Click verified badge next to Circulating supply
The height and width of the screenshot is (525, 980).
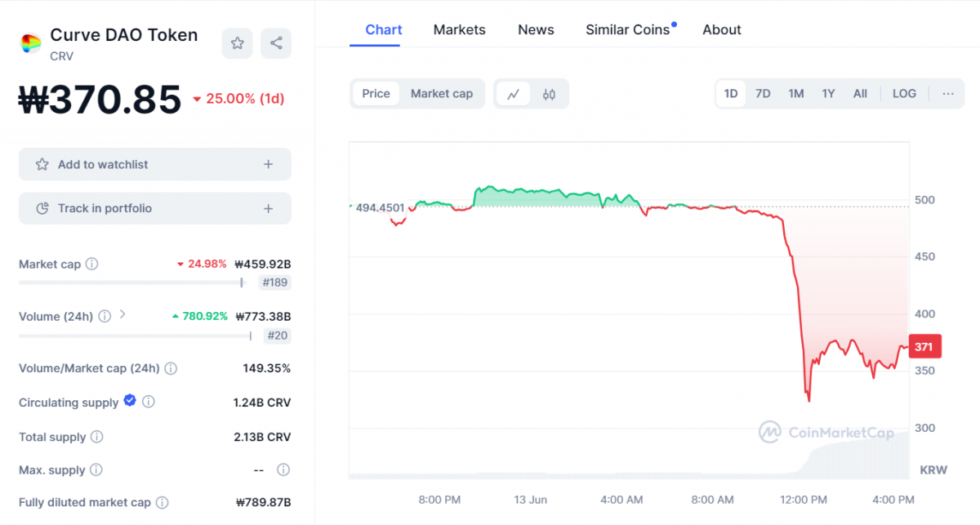click(x=130, y=401)
